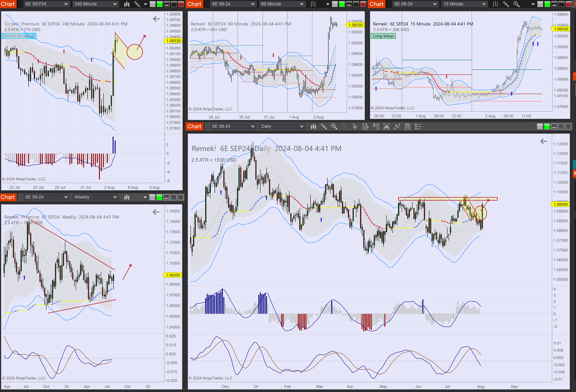This screenshot has width=576, height=392.
Task: Toggle green link button on Weekly chart
Action: click(159, 197)
